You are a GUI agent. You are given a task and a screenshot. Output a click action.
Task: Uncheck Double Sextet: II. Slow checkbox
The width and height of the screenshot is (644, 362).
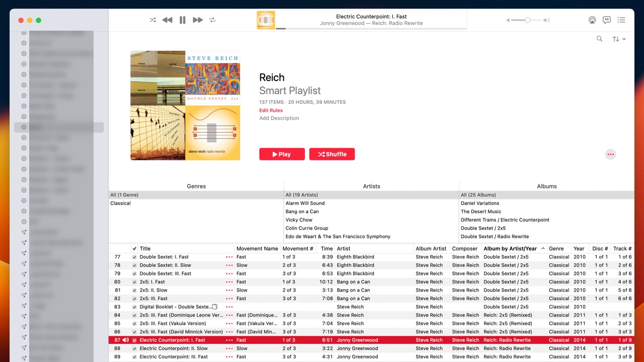coord(134,265)
